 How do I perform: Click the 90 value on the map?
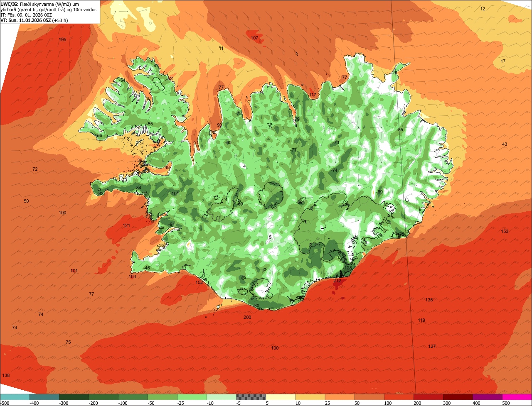[219, 125]
